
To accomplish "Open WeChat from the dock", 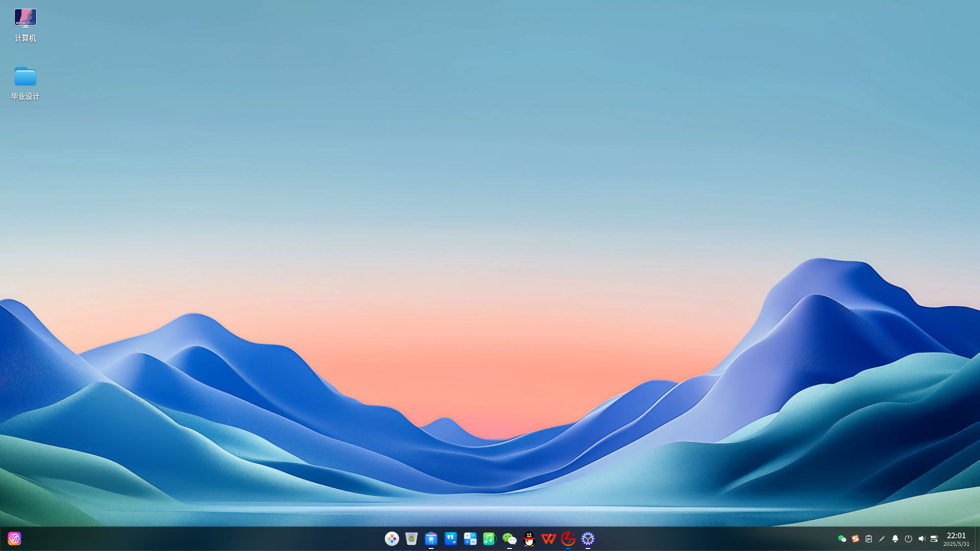I will click(509, 539).
